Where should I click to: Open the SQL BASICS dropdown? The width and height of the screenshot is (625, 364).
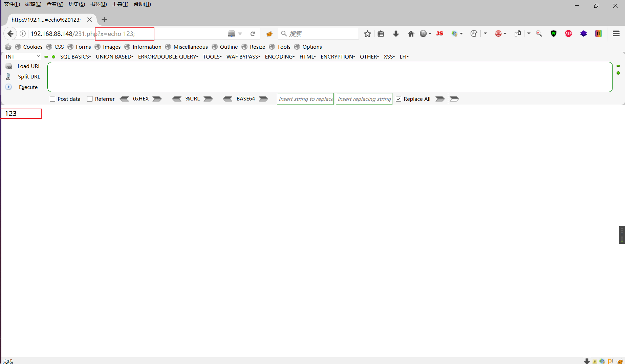click(x=75, y=56)
